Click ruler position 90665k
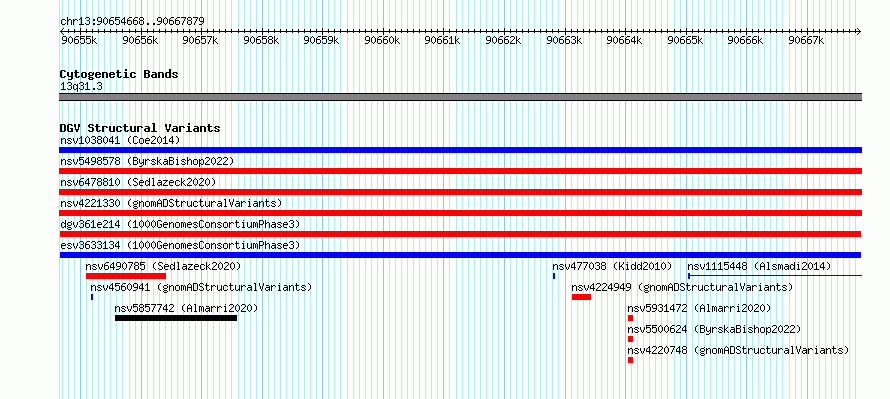890x399 pixels. click(x=685, y=40)
